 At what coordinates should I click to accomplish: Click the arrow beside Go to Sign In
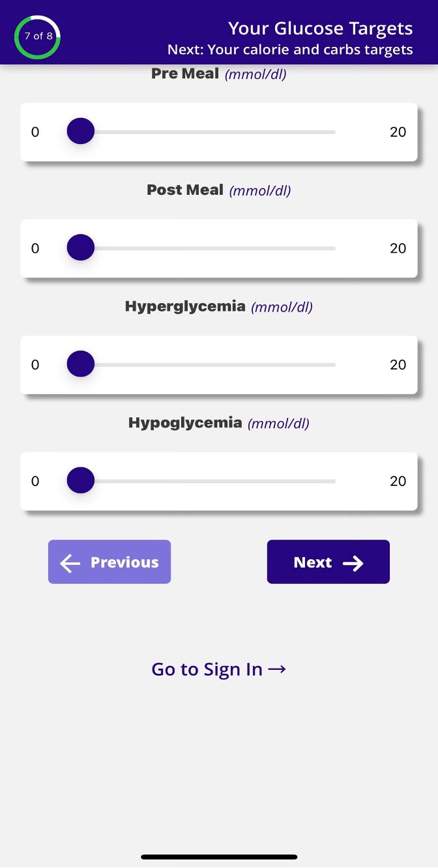[x=277, y=669]
